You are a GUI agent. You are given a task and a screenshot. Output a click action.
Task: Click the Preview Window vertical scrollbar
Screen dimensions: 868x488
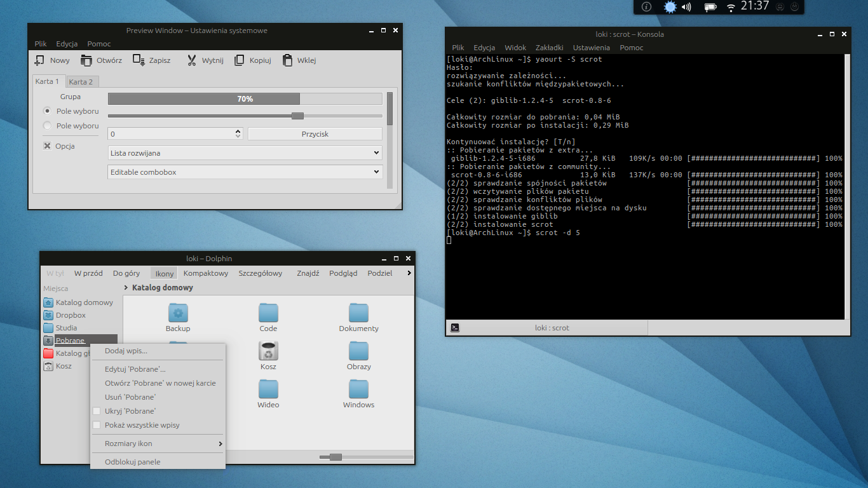pos(390,140)
